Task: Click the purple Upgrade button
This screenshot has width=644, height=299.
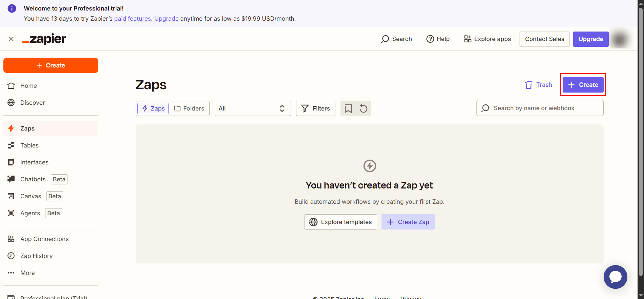Action: click(591, 39)
